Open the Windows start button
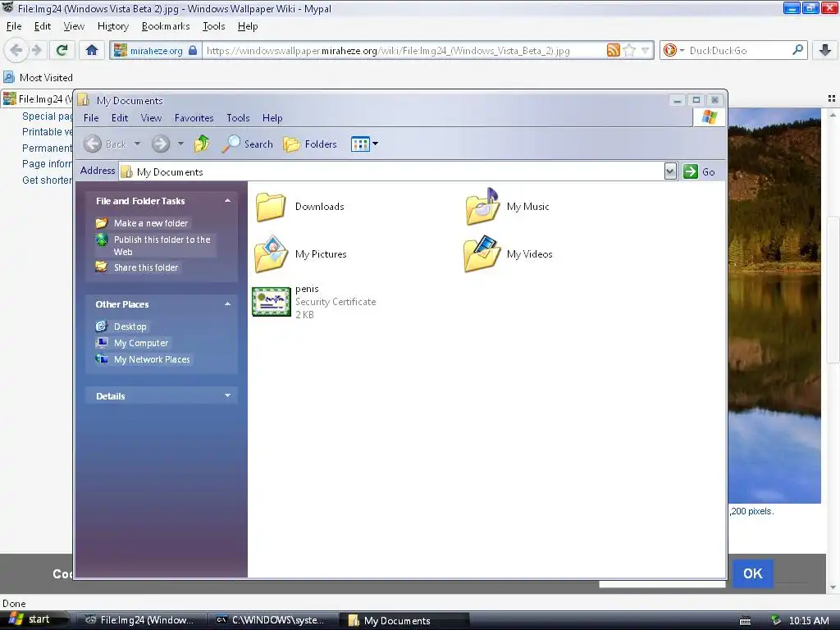The height and width of the screenshot is (630, 840). (x=33, y=620)
